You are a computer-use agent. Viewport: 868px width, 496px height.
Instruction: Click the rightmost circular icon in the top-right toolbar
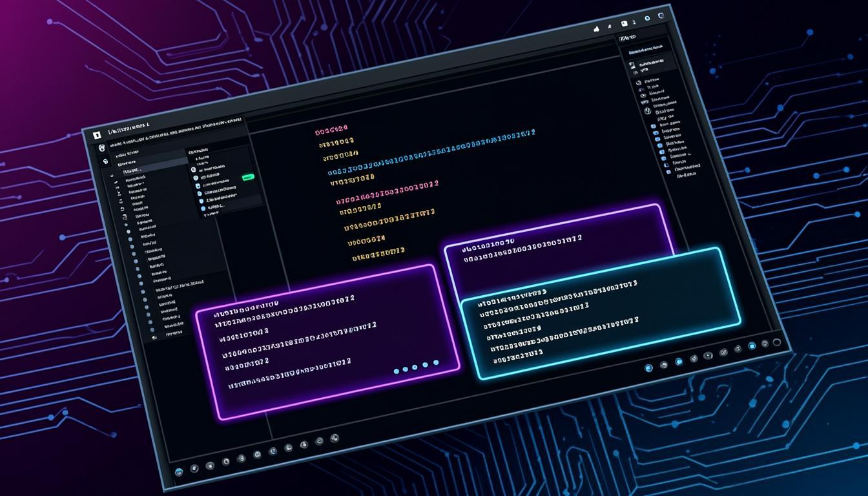tap(661, 16)
